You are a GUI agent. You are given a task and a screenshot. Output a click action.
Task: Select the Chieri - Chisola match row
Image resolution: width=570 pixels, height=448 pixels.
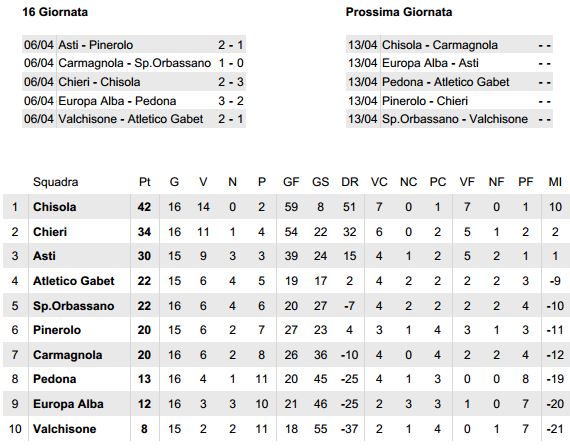tap(134, 82)
